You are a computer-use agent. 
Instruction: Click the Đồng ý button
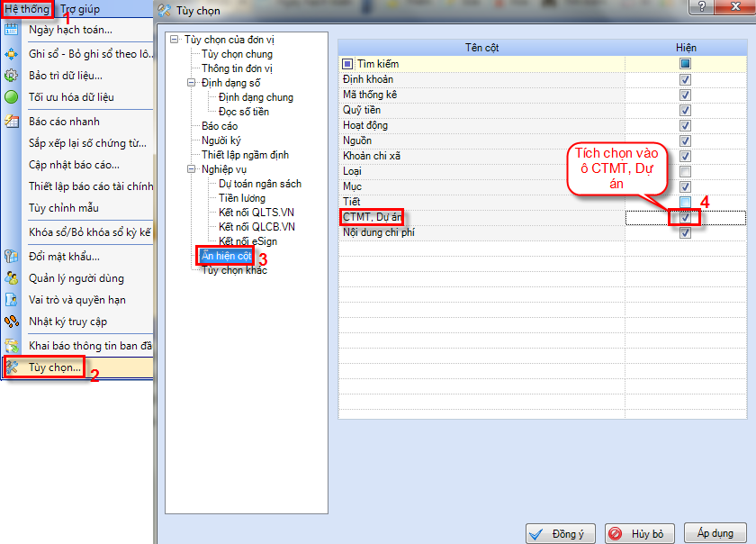pos(560,534)
